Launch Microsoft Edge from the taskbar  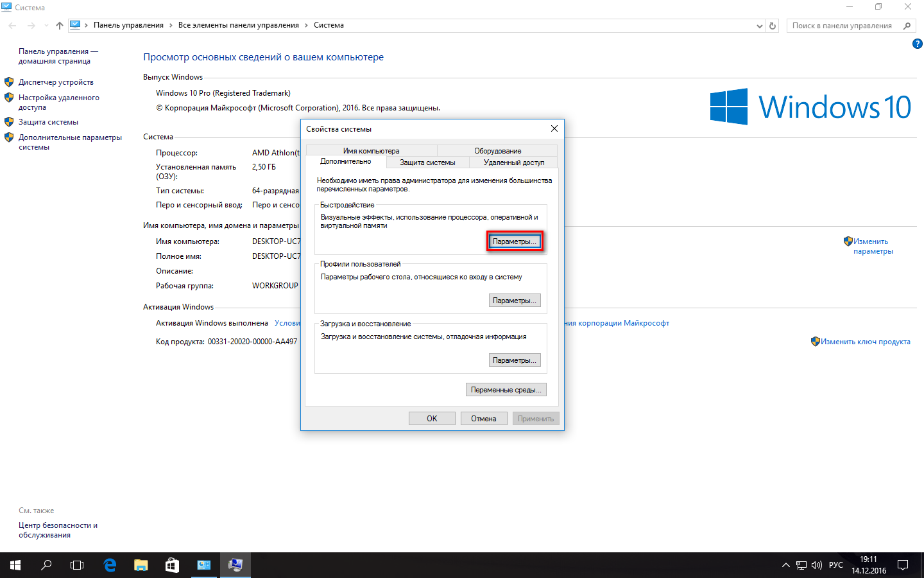pyautogui.click(x=110, y=565)
